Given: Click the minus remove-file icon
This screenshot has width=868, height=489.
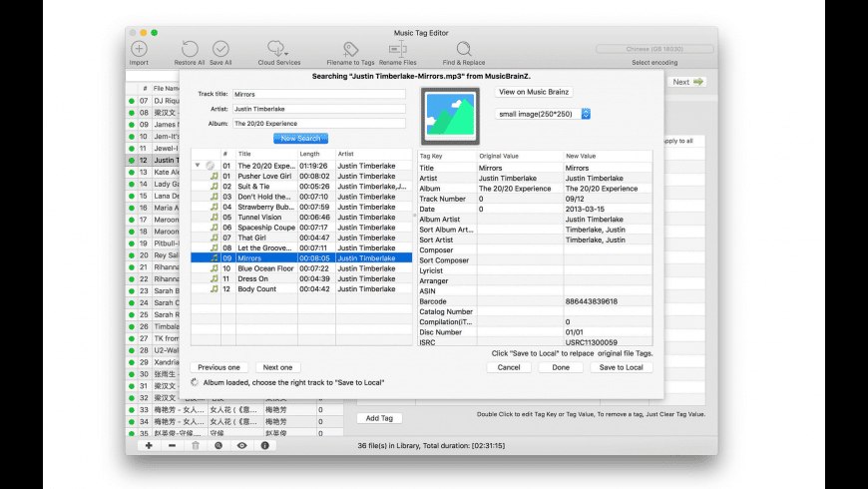Looking at the screenshot, I should pos(173,445).
